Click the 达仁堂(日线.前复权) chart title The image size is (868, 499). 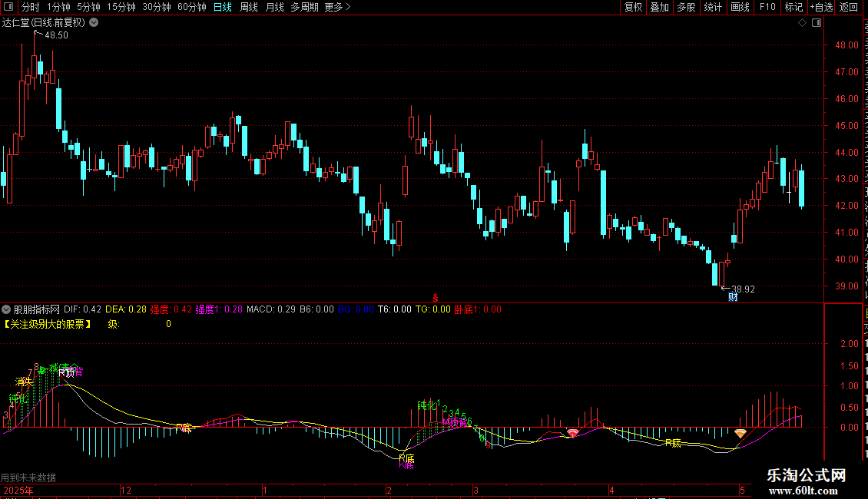tap(44, 23)
